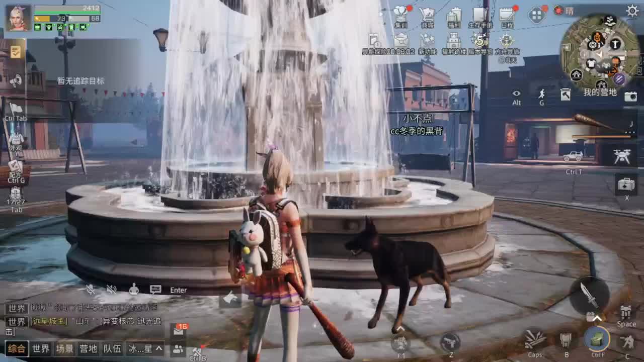This screenshot has height=362, width=644.
Task: Select the baseball bat weapon slot
Action: pyautogui.click(x=604, y=126)
